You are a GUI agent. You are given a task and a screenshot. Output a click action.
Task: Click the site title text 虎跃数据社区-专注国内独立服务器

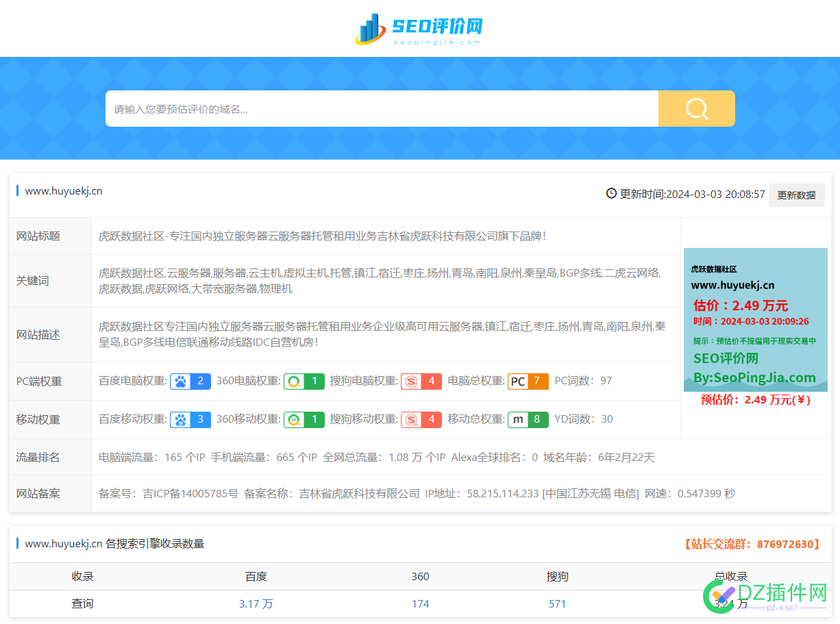coord(322,236)
